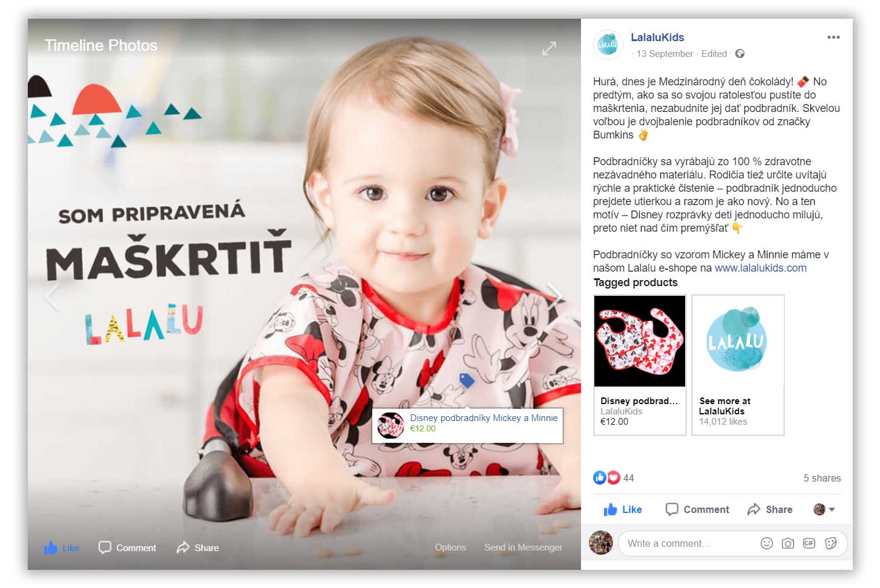Screen dimensions: 880x588
Task: Open Options menu under photo
Action: click(450, 547)
